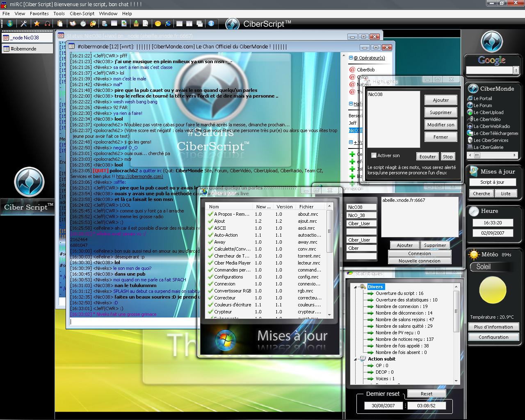
Task: Click the CiberMonde links horizontal scrollbar
Action: point(492,155)
